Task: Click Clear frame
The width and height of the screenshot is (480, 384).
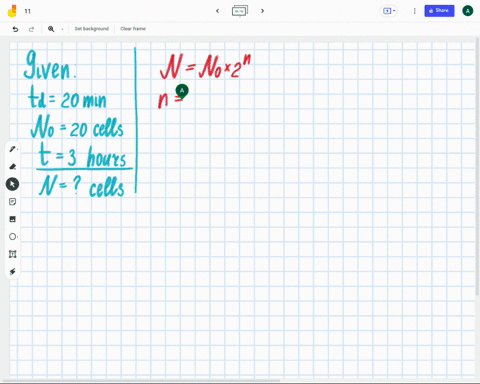Action: [133, 29]
